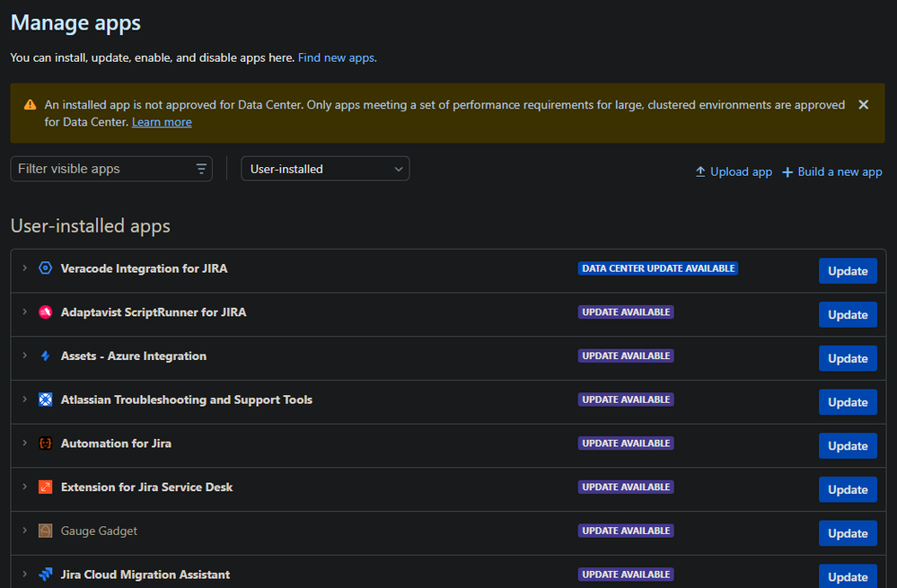Screen dimensions: 897x588
Task: Click the Automation for Jira icon
Action: 45,443
